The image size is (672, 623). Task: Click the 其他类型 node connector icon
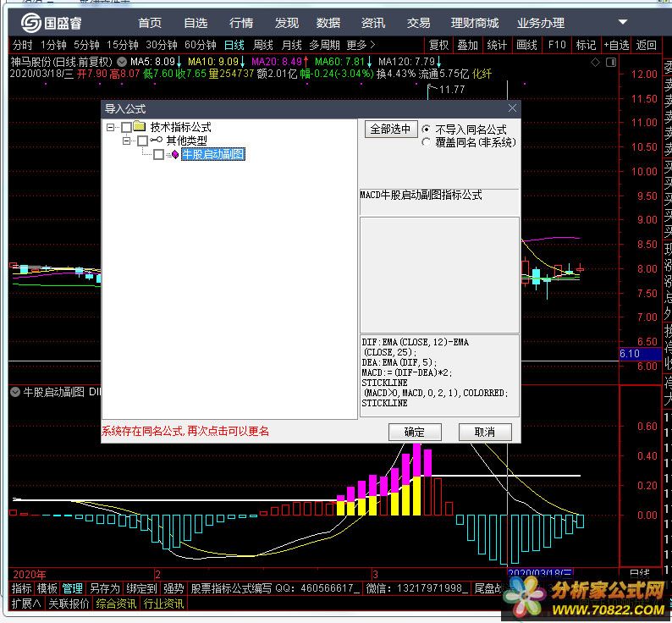pos(157,140)
